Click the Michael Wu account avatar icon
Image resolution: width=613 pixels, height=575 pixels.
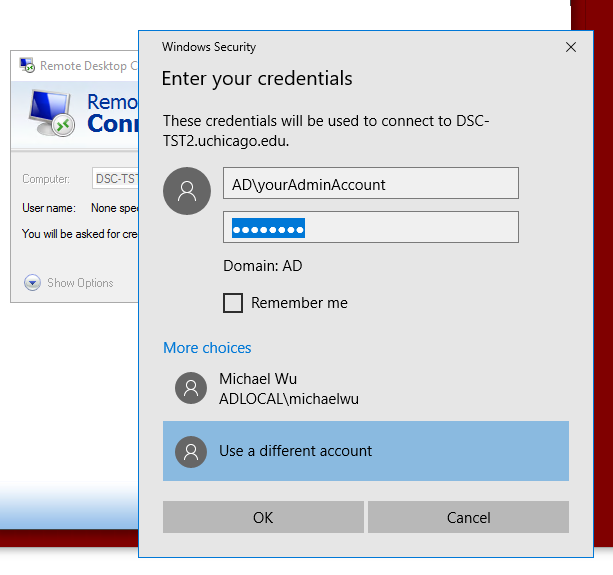[191, 388]
